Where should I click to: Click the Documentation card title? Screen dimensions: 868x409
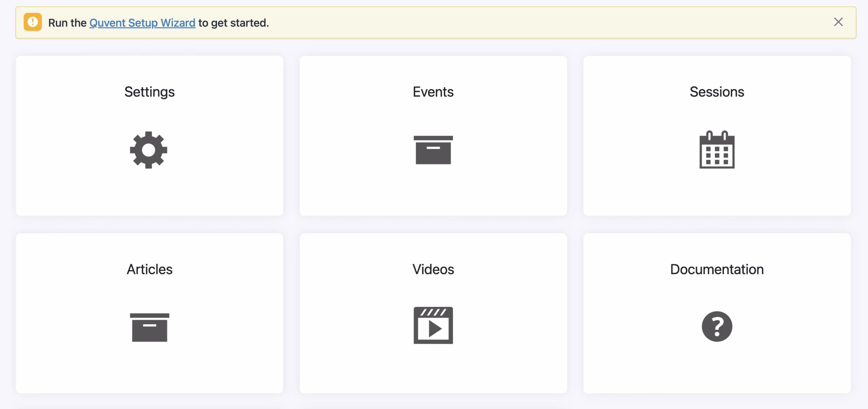(x=717, y=269)
